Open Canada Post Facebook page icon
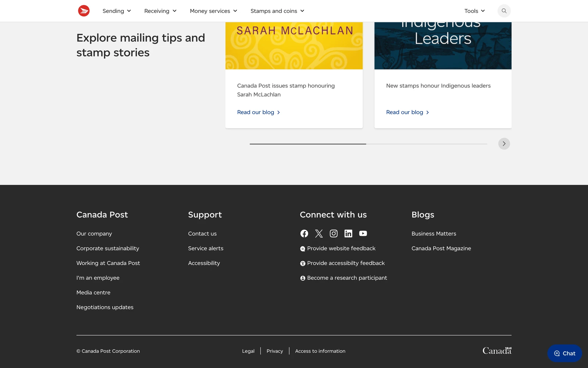Viewport: 588px width, 368px height. [304, 233]
